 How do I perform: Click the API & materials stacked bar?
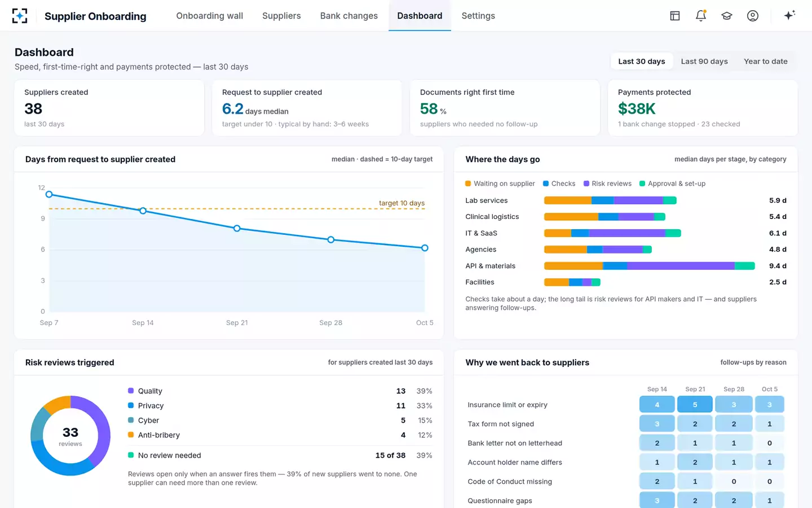(x=649, y=266)
